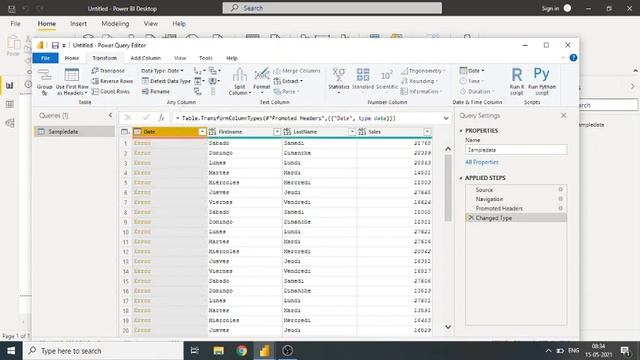Click the data grid scroll down arrow
This screenshot has width=640, height=360.
click(448, 327)
